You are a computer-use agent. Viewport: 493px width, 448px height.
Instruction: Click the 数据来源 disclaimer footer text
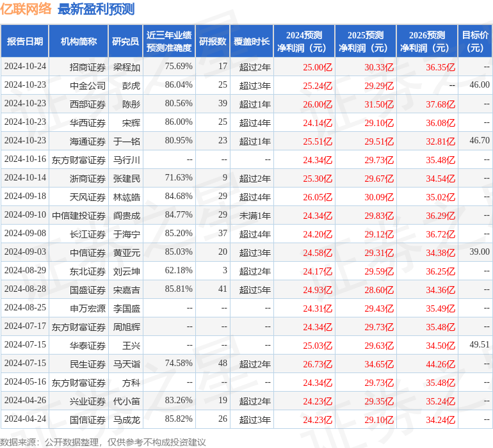coord(103,442)
